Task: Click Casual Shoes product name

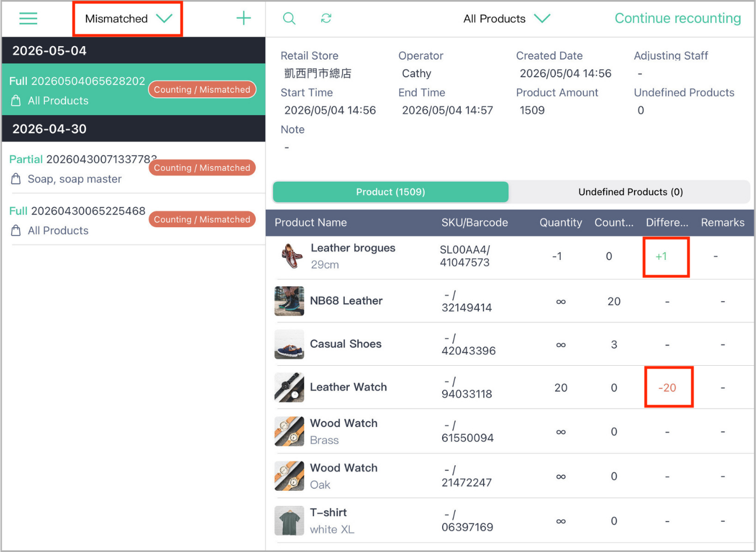Action: tap(345, 344)
